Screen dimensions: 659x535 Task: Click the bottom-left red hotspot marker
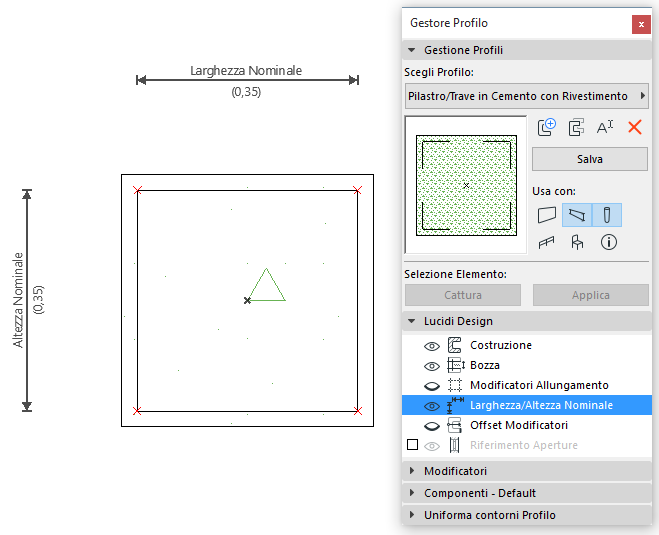coord(137,411)
